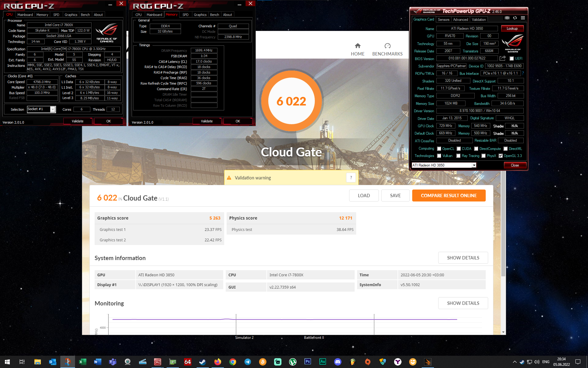Open Steam from the taskbar
The height and width of the screenshot is (368, 588).
202,362
